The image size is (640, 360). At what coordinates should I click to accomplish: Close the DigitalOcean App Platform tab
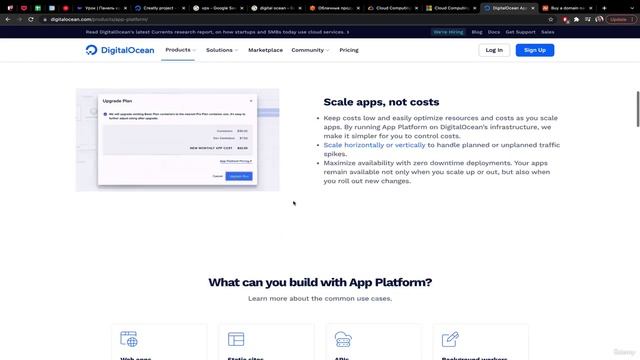click(533, 8)
